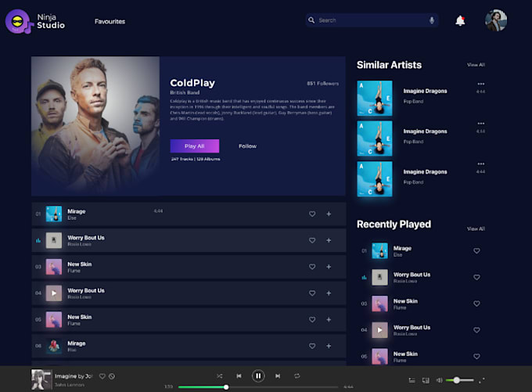Play track 04 via its thumbnail play icon
The image size is (532, 392).
tap(54, 293)
